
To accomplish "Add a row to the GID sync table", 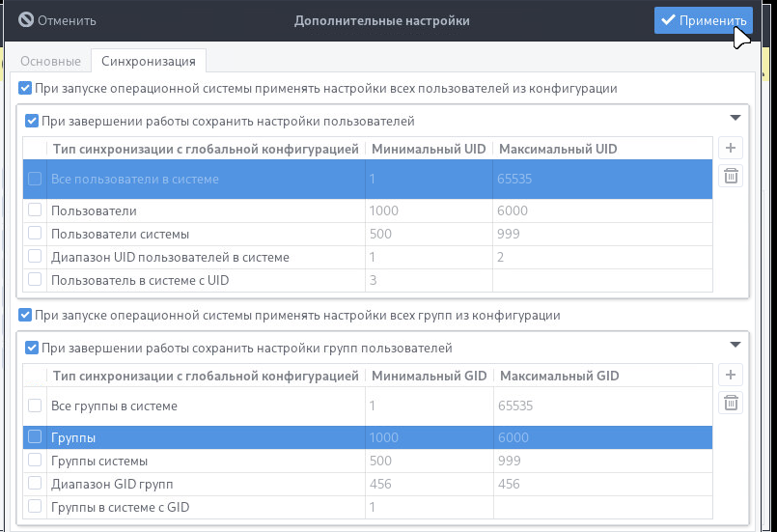I will point(731,375).
